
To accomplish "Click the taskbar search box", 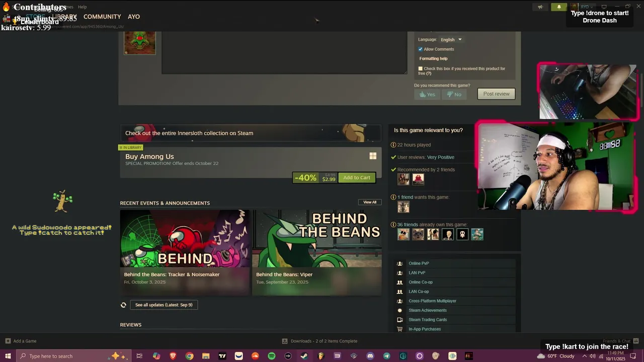I will tap(73, 356).
